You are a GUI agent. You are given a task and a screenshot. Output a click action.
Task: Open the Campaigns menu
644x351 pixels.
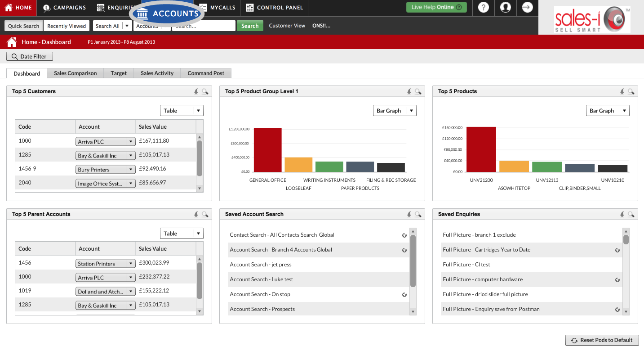click(64, 8)
